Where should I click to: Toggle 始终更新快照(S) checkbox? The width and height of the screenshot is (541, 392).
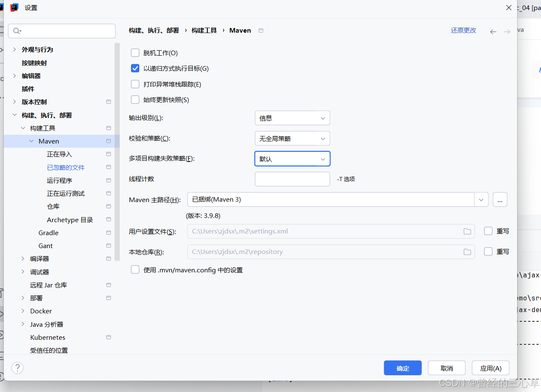135,100
